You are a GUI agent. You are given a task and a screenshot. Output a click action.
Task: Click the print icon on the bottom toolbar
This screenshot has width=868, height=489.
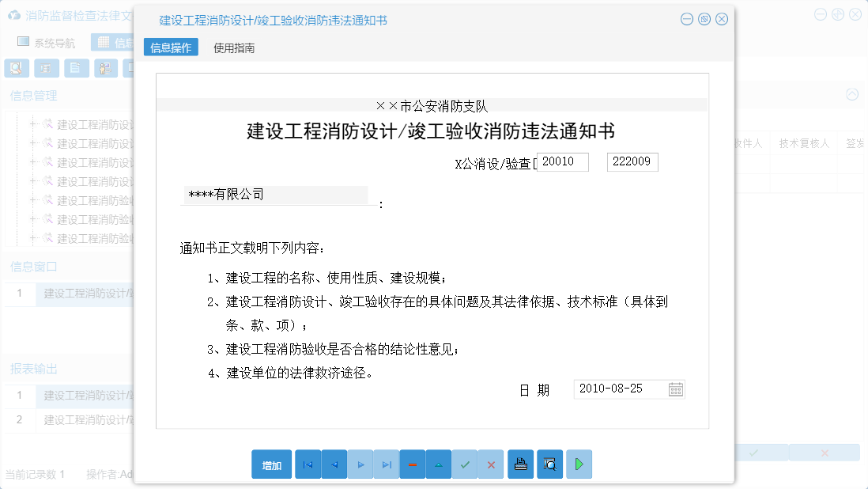tap(520, 464)
